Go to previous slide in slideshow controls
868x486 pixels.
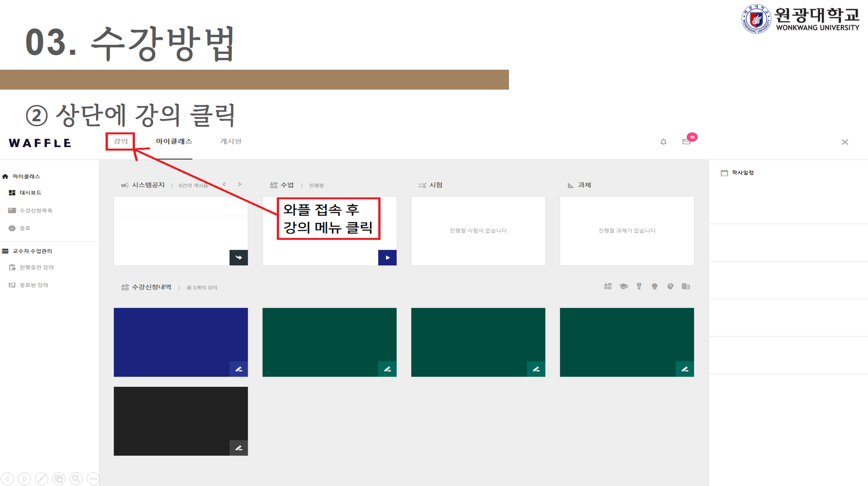click(7, 478)
